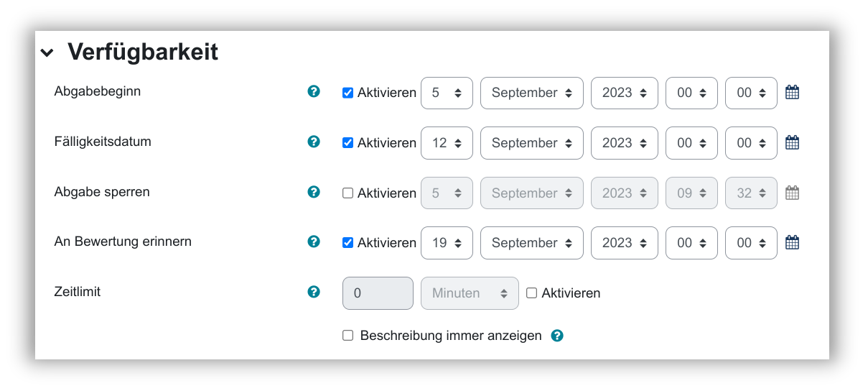Show help for Abgabe sperren
This screenshot has height=391, width=868.
314,192
